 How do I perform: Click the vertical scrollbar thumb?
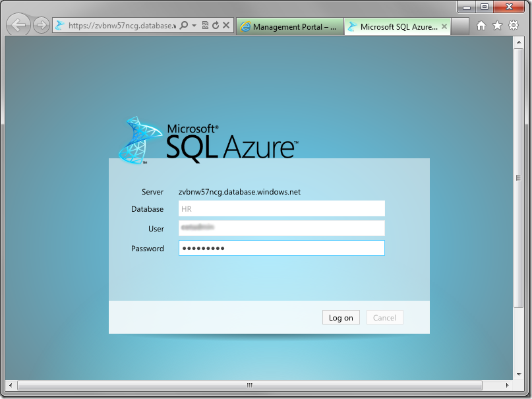[518, 178]
